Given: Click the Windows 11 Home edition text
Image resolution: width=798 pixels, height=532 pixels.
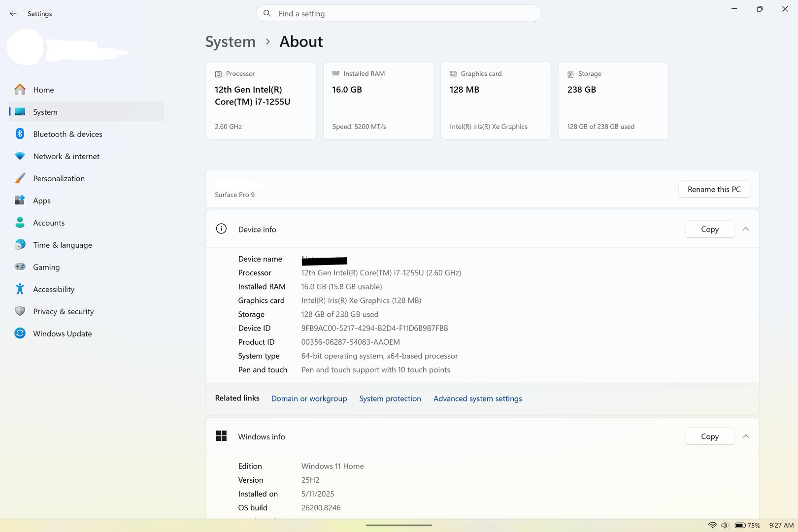Looking at the screenshot, I should click(x=332, y=466).
